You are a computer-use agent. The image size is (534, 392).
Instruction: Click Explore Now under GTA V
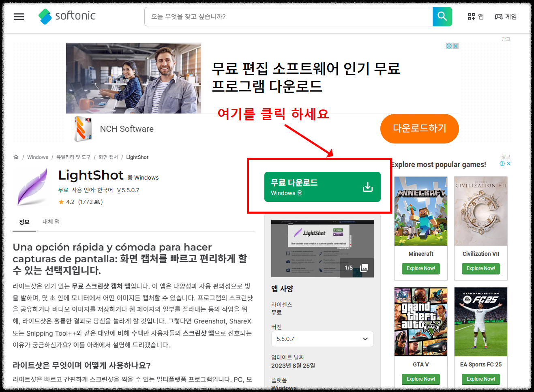coord(421,379)
